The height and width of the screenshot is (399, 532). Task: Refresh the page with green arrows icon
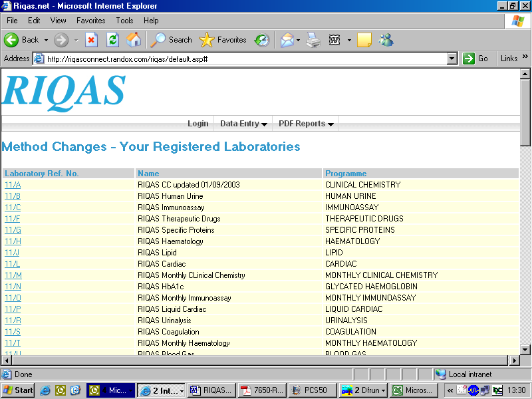tap(112, 40)
